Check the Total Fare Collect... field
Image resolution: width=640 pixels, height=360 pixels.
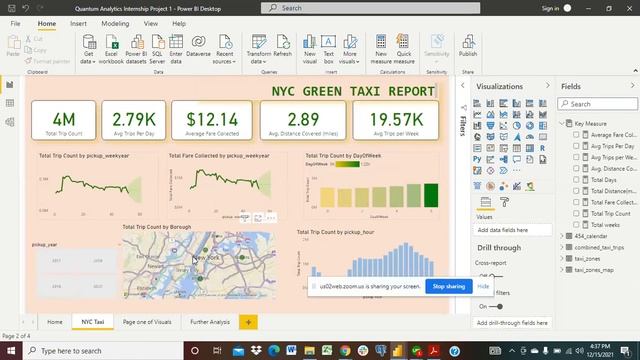576,202
